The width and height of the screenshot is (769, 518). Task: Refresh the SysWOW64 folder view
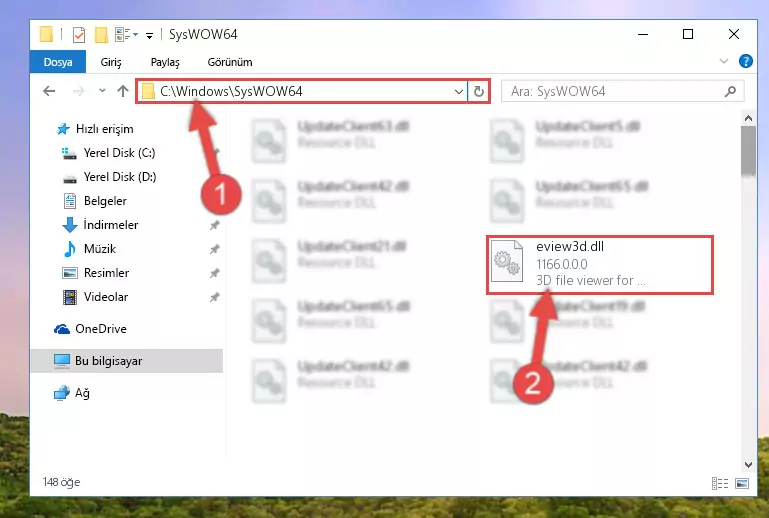coord(479,92)
